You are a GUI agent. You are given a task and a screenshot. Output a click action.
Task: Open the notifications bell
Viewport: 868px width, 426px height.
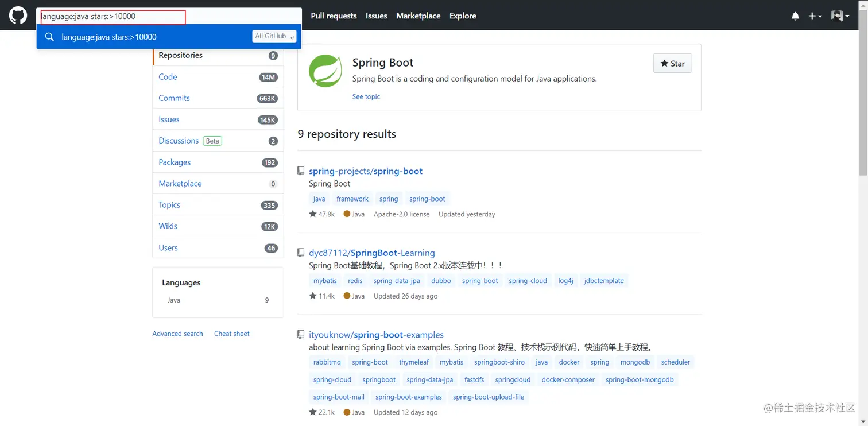pyautogui.click(x=795, y=16)
